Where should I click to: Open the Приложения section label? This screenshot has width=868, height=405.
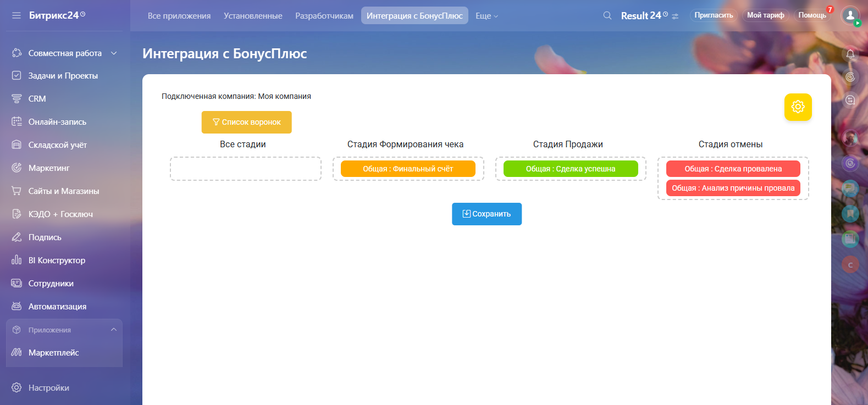(x=49, y=330)
